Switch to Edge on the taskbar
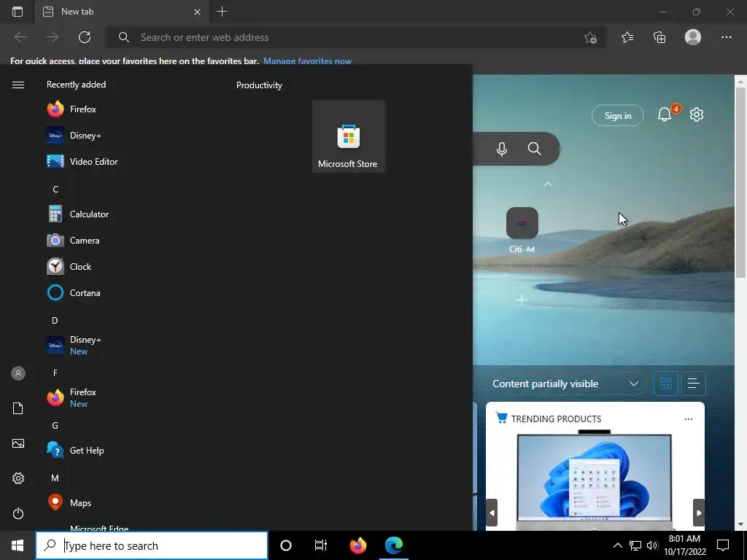The image size is (747, 560). click(x=394, y=545)
